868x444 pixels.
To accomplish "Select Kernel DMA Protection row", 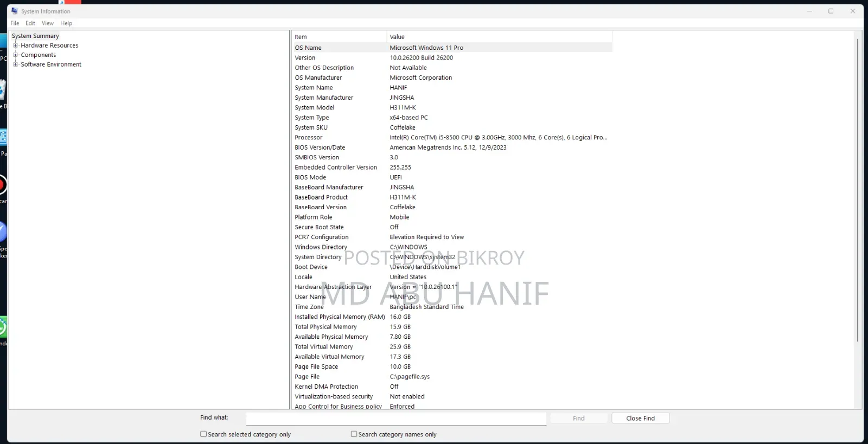I will click(452, 387).
